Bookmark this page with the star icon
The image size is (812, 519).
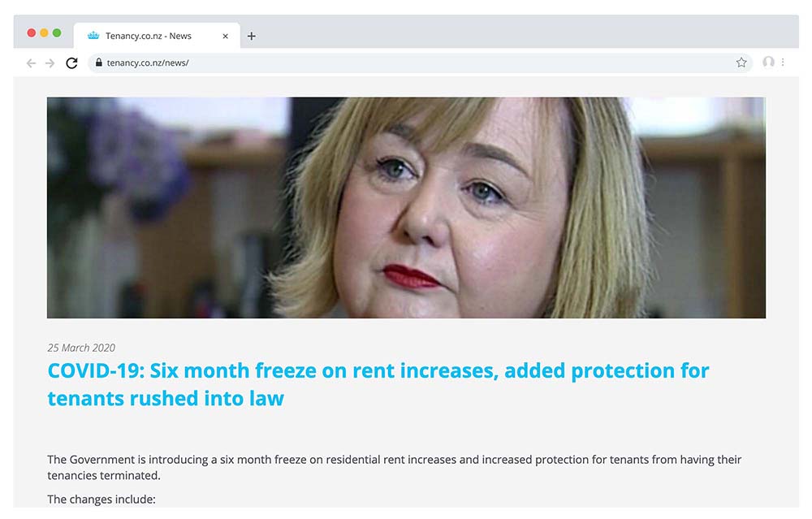coord(741,63)
